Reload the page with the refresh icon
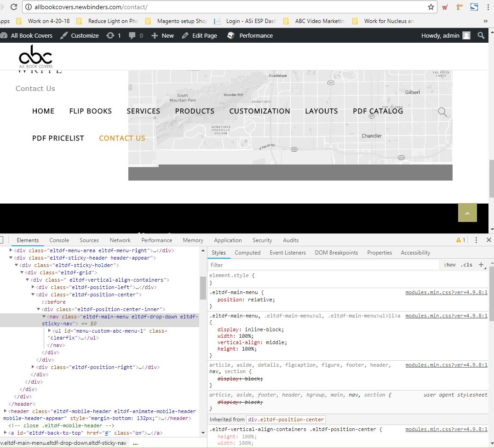 tap(14, 6)
